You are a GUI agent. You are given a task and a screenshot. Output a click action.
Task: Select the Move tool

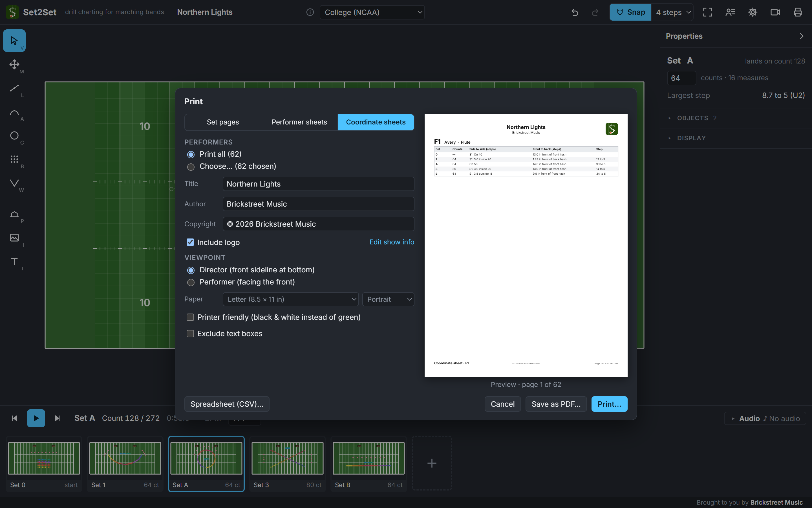coord(14,64)
